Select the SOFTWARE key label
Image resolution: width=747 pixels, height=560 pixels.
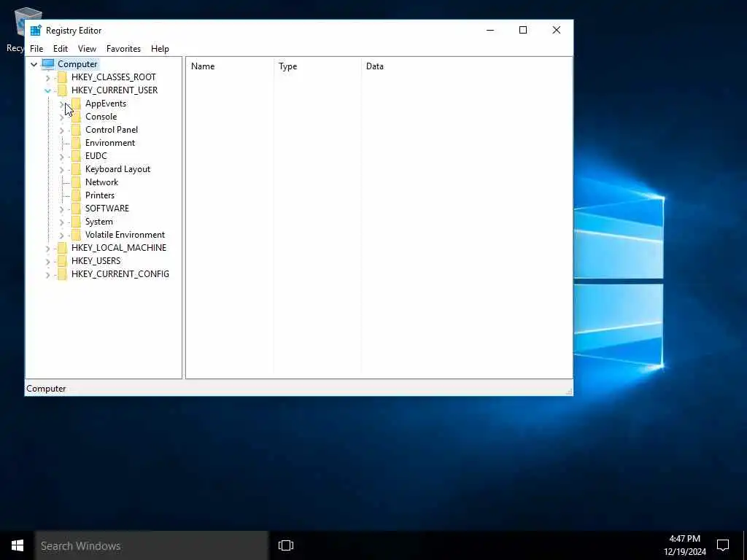click(x=107, y=208)
